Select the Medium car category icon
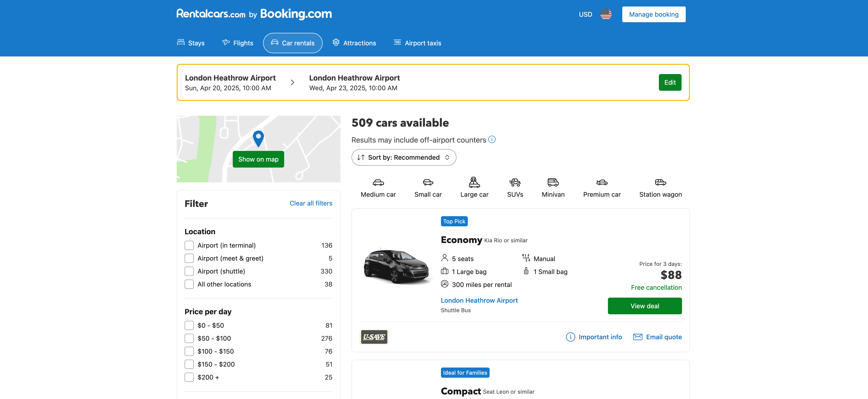 coord(378,183)
